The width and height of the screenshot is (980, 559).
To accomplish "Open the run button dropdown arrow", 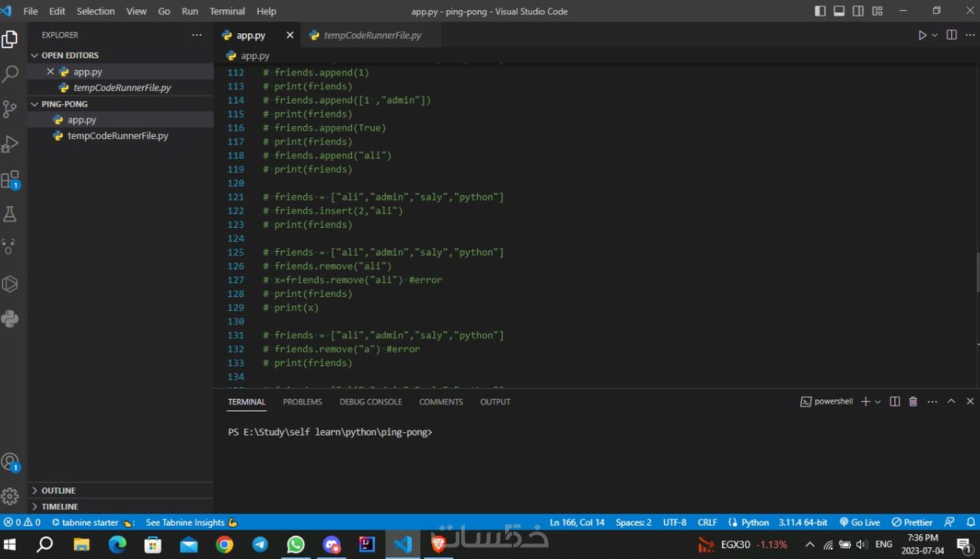I will click(x=934, y=35).
